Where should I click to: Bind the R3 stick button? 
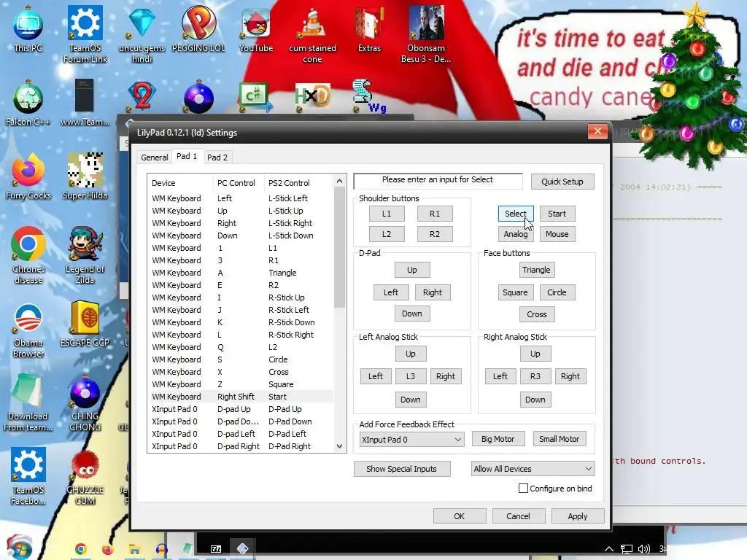(x=535, y=376)
